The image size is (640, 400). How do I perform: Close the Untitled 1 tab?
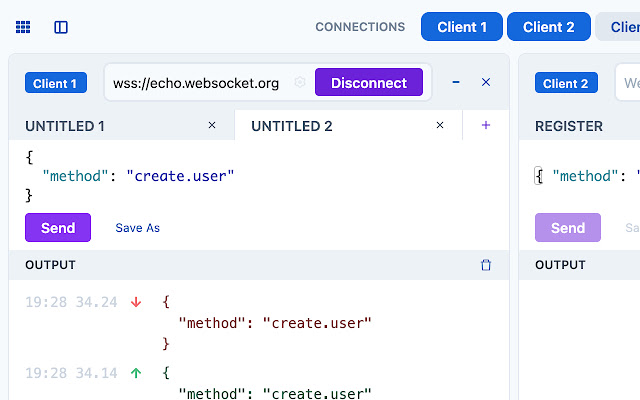click(211, 126)
